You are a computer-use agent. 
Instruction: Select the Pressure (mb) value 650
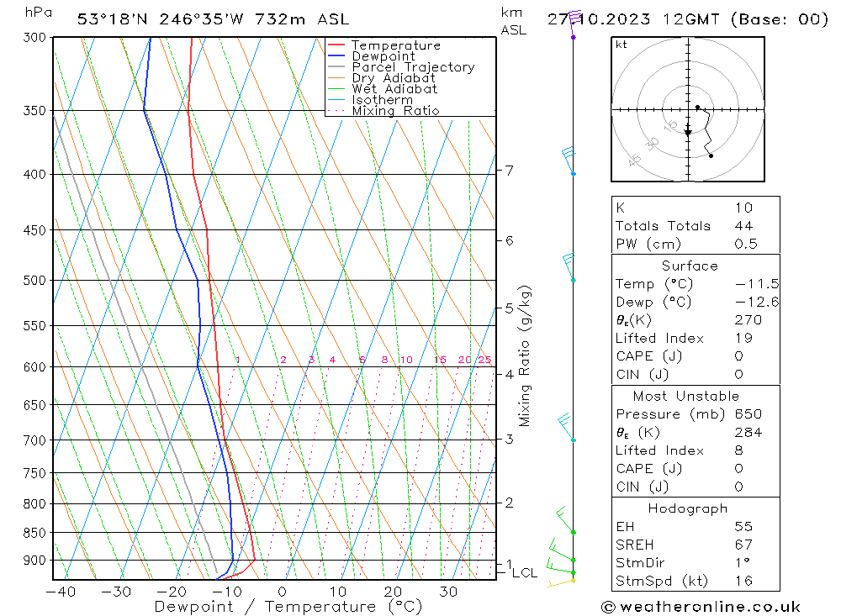(748, 414)
